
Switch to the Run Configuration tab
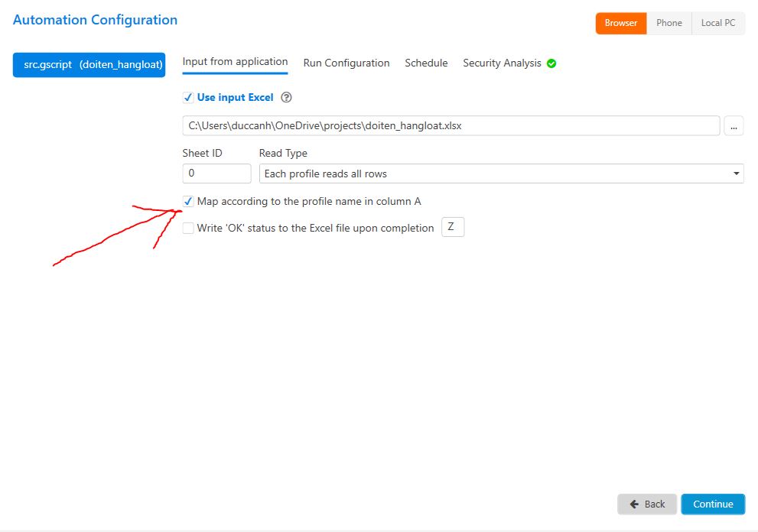click(346, 63)
